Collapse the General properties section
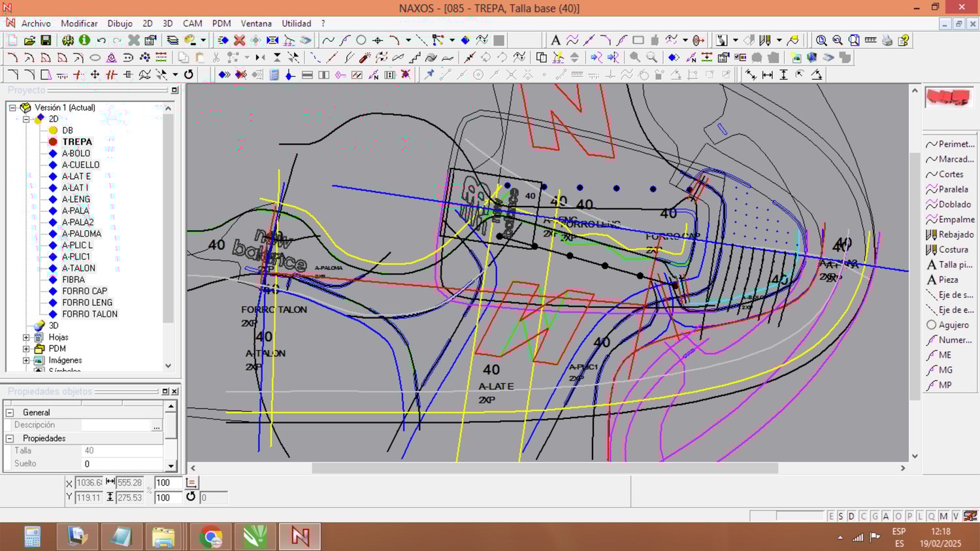 [10, 413]
